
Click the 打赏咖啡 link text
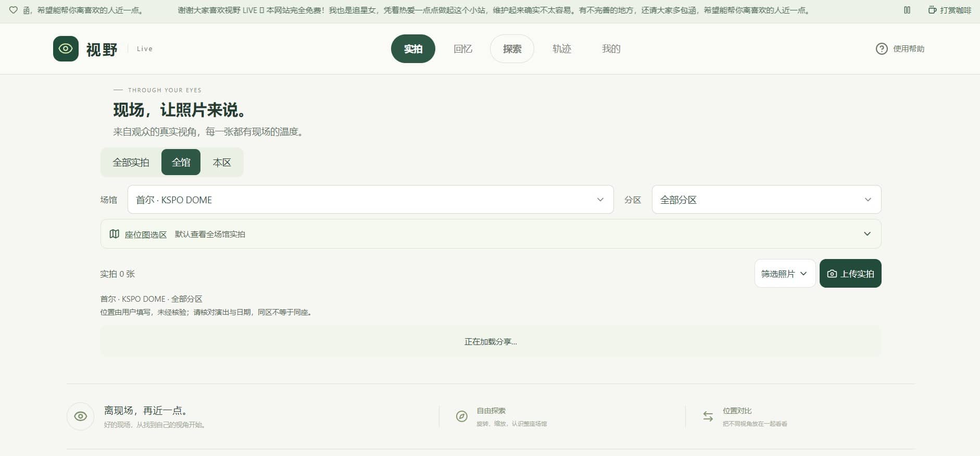click(x=956, y=10)
